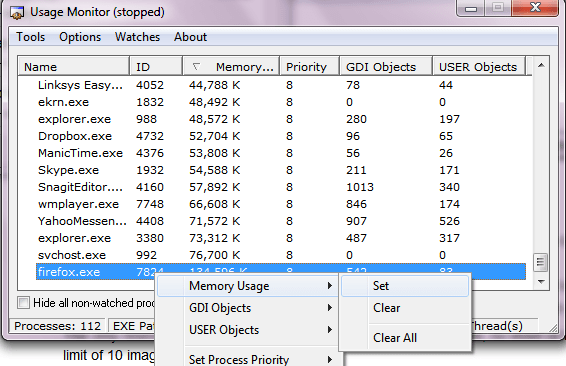Open the Set Process Priority submenu

pos(247,360)
